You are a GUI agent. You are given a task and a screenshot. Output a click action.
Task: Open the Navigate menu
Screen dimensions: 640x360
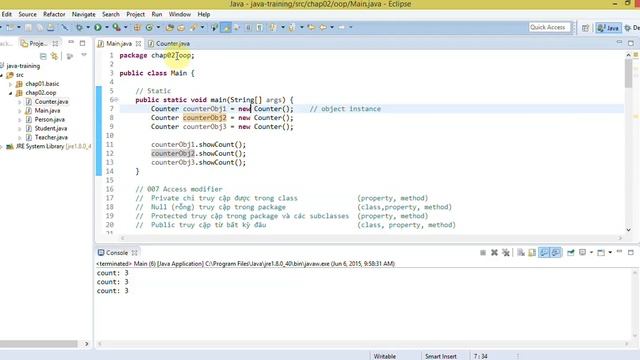coord(84,14)
